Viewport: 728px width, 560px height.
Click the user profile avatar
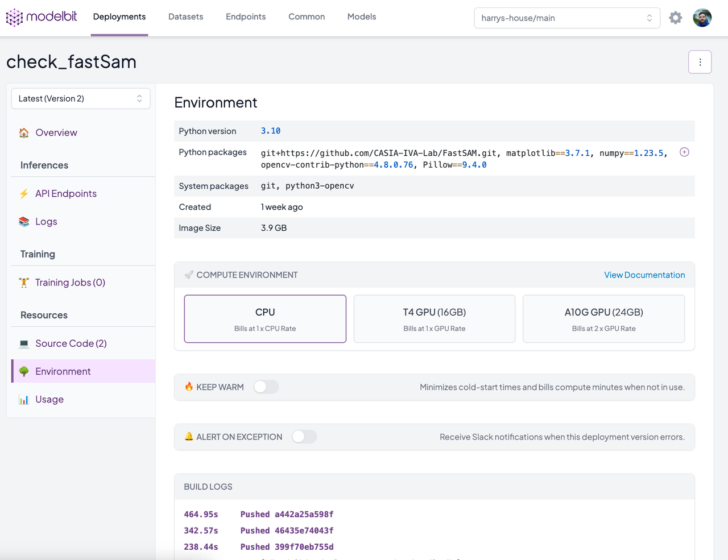tap(702, 17)
